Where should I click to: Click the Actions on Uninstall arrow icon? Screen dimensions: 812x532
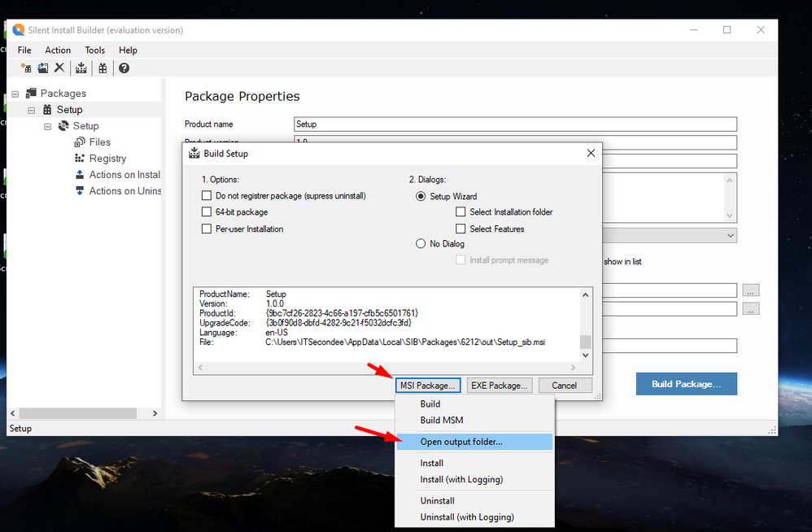(80, 190)
